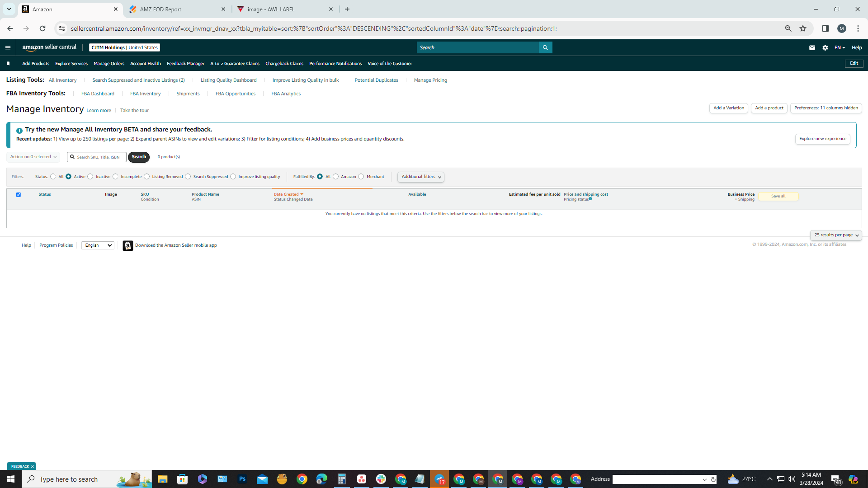
Task: Dismiss the FEEDBACK tab with its X
Action: tap(33, 466)
